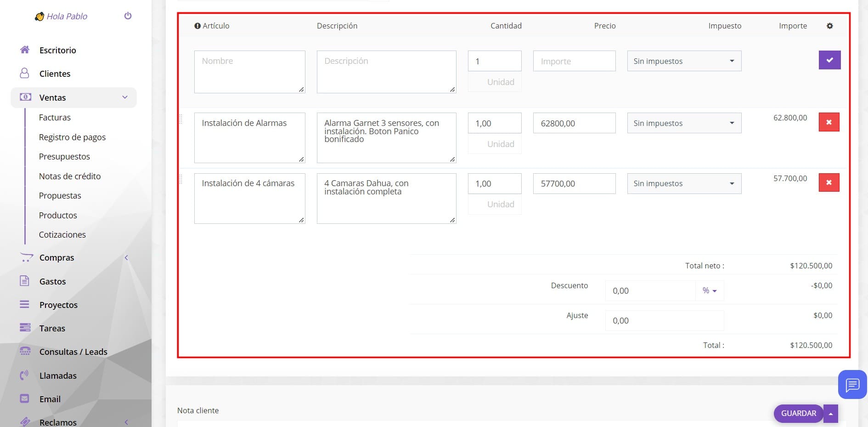
Task: Open Proyectos section
Action: pos(58,305)
